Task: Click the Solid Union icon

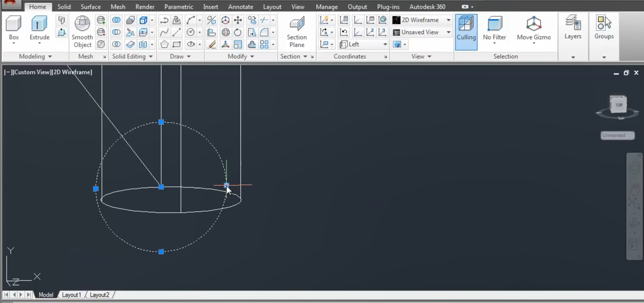Action: point(116,20)
